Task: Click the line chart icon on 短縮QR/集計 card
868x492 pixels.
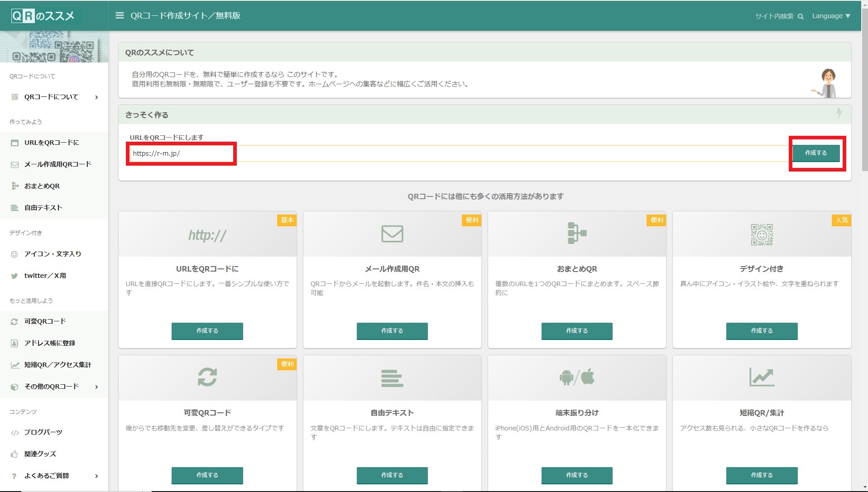Action: pos(762,377)
